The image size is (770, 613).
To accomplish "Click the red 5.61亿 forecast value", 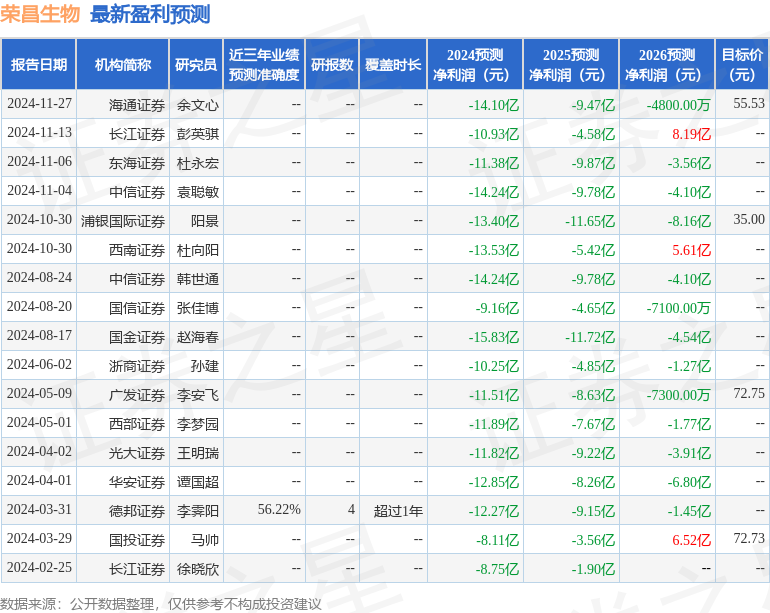I will click(691, 250).
